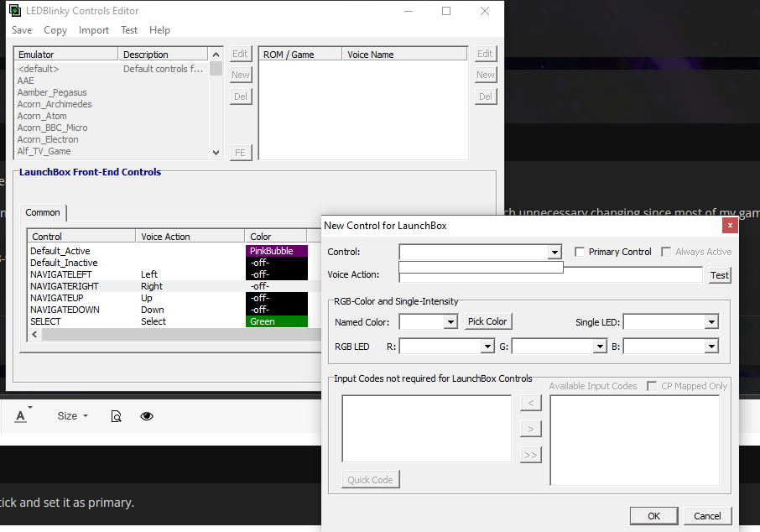Click the Voice Action input field
760x532 pixels.
550,275
